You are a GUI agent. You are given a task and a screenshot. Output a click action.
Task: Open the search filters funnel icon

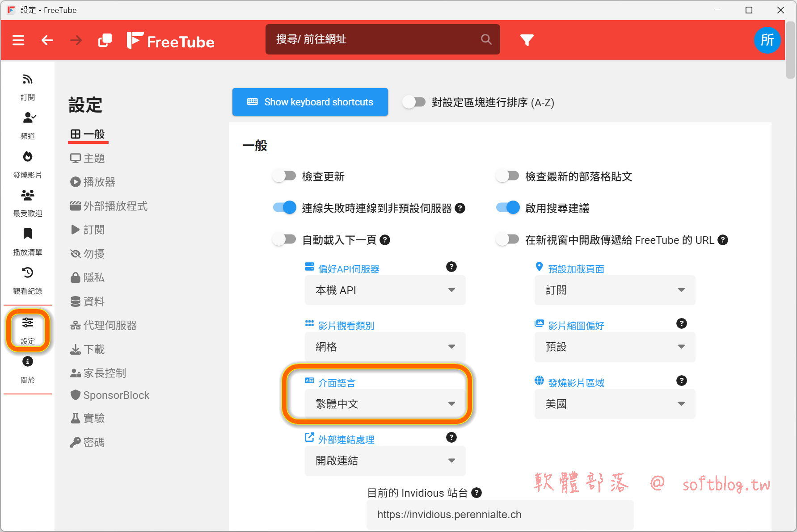pyautogui.click(x=527, y=40)
